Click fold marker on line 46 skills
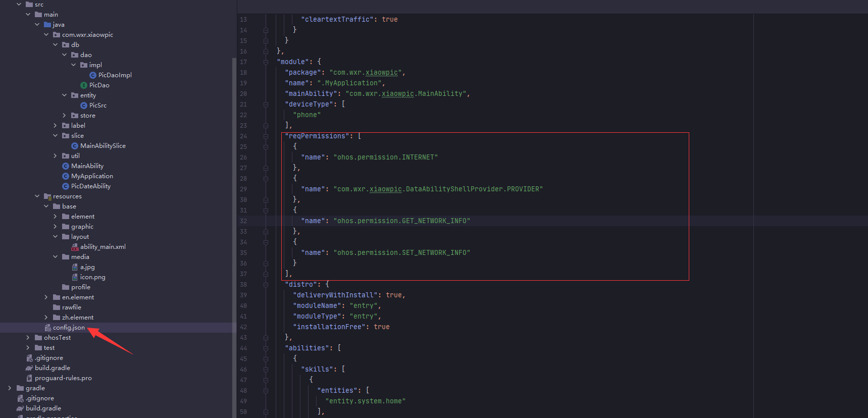The height and width of the screenshot is (418, 868). 266,370
